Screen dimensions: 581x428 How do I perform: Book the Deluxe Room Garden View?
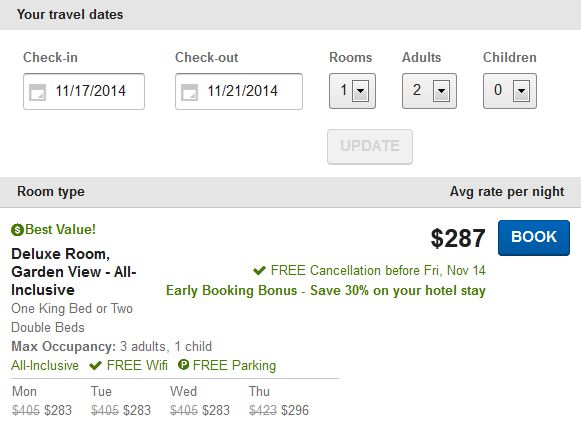(x=534, y=238)
